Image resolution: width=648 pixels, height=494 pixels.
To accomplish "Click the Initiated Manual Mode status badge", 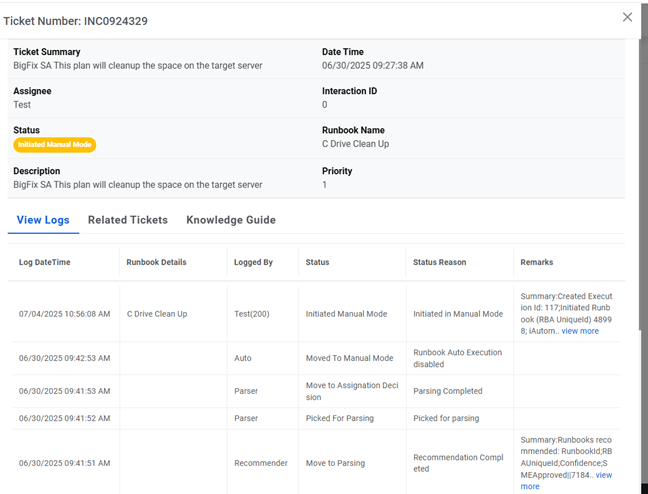I will (x=55, y=145).
